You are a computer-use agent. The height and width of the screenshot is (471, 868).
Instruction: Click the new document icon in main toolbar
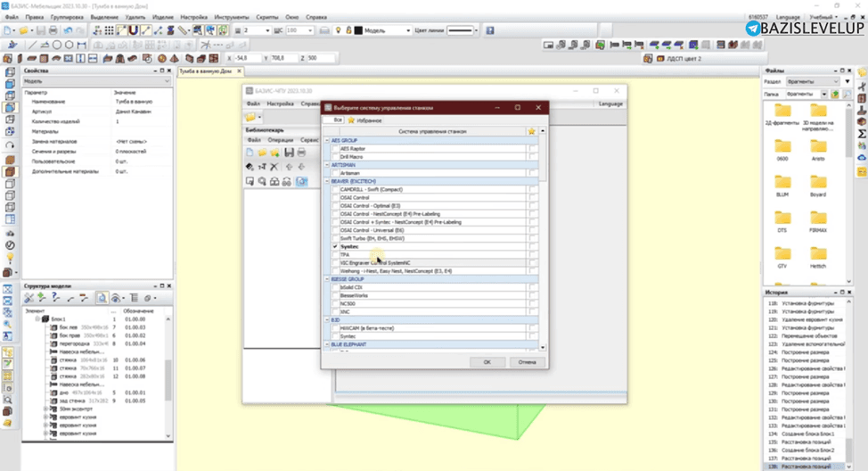[8, 30]
